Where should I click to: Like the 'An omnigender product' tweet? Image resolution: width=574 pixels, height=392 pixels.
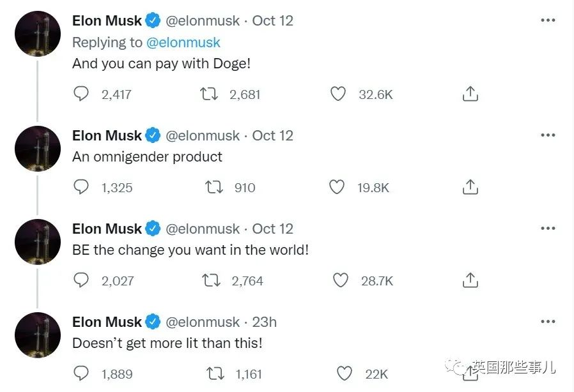click(337, 187)
